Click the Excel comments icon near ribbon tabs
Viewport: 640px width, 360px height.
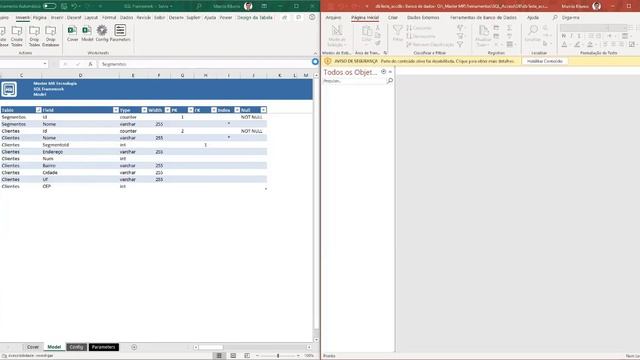[298, 18]
